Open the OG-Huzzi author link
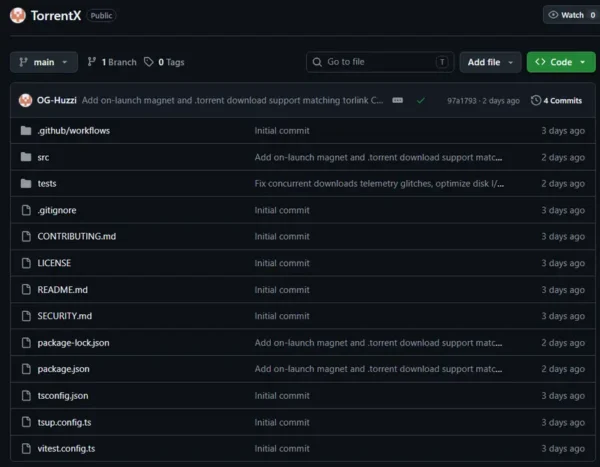 coord(57,100)
